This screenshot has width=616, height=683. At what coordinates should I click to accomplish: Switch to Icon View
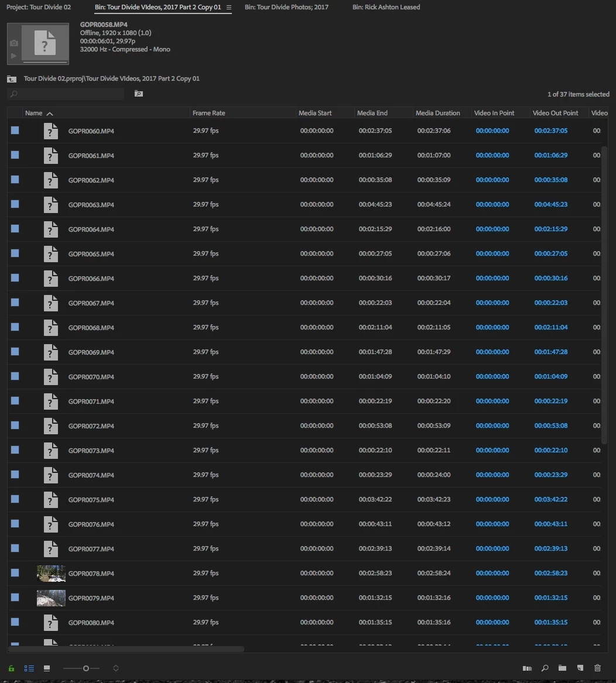(x=47, y=668)
